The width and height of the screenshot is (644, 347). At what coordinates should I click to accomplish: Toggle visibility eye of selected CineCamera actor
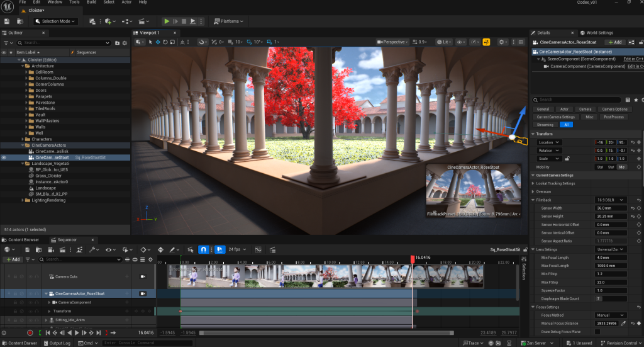click(x=4, y=157)
